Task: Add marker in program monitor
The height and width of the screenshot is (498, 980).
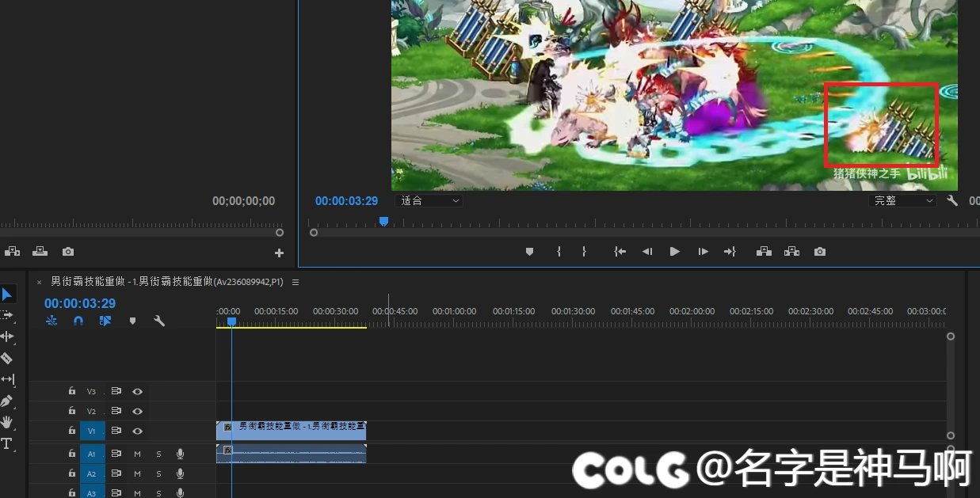Action: (x=529, y=252)
